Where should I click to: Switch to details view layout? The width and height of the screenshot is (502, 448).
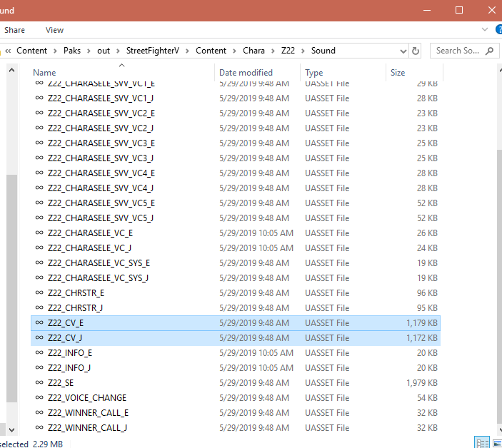(482, 443)
